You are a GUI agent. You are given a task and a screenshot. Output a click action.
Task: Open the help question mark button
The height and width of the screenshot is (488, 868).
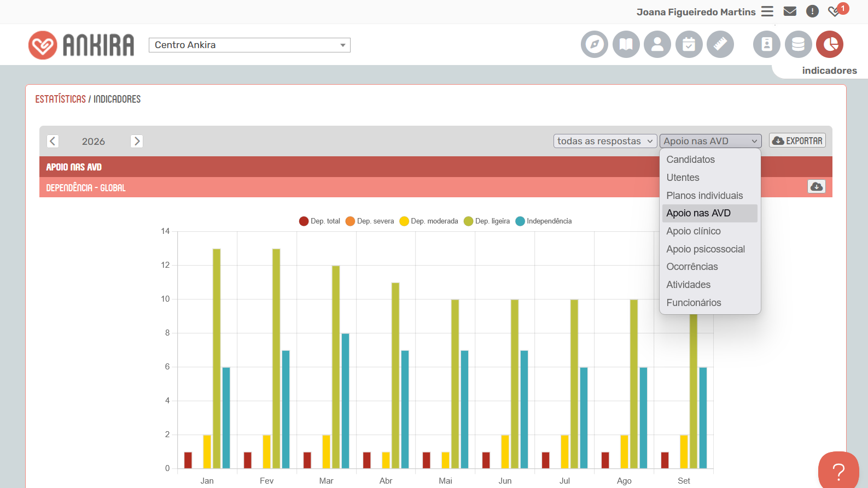pos(838,471)
